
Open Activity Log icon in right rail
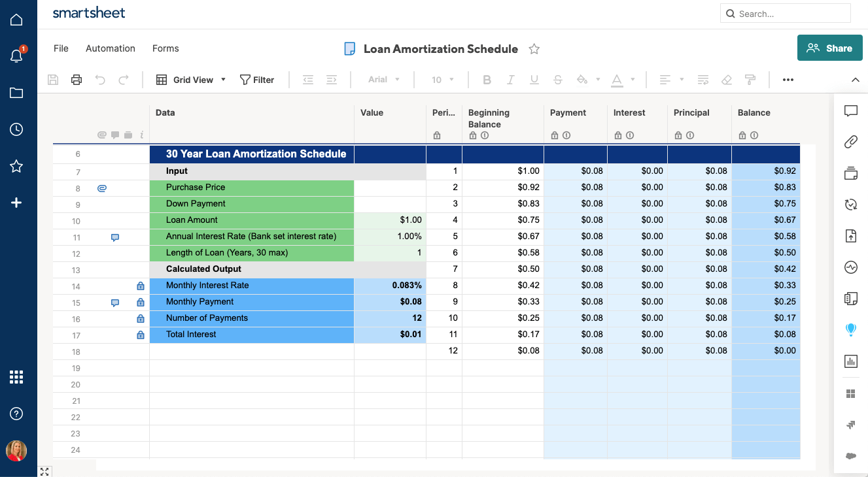click(850, 267)
